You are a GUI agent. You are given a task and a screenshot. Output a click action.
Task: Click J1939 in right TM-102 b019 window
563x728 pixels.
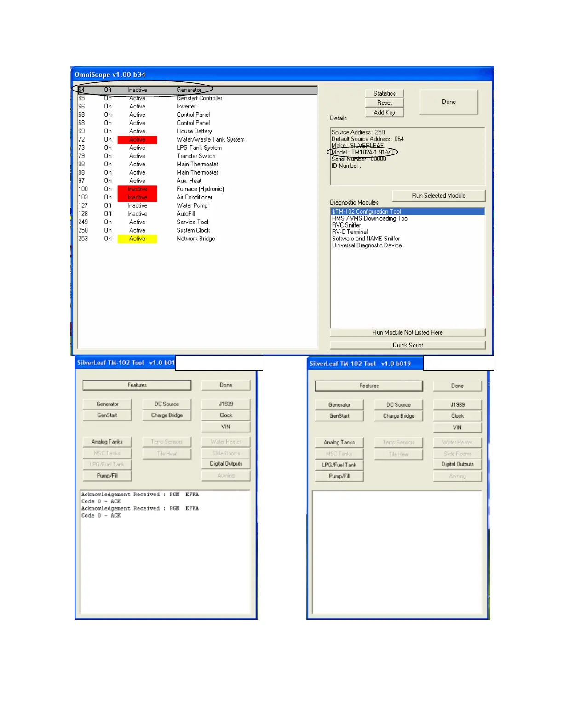pos(457,405)
